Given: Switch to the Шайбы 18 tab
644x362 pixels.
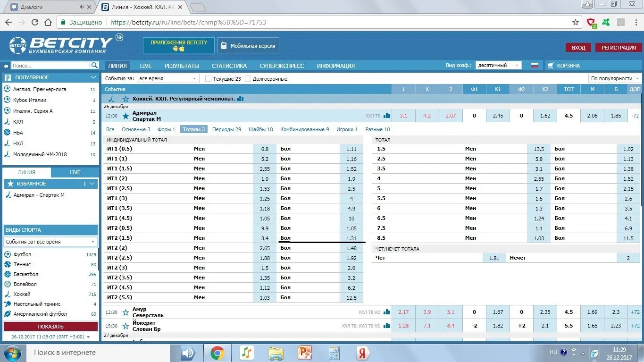Looking at the screenshot, I should 260,129.
